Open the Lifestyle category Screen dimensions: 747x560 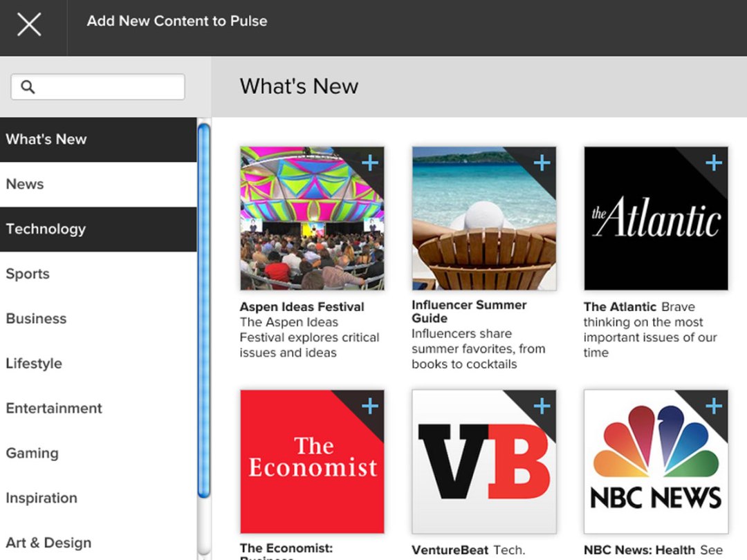point(98,364)
